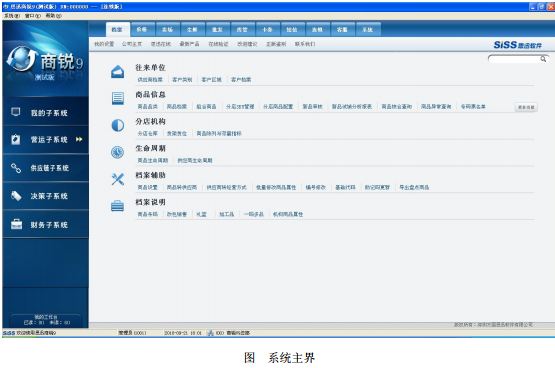Open 一码多品 under 档案说明

[x=254, y=214]
